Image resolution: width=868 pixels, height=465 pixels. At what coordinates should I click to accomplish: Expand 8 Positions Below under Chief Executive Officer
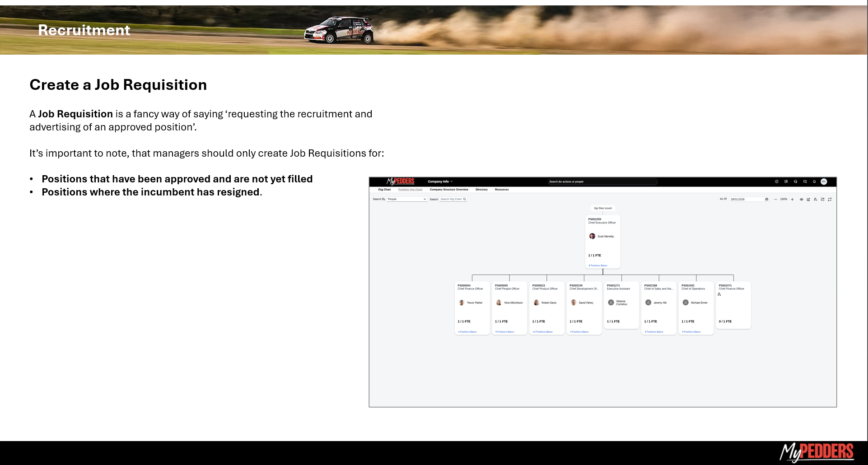pyautogui.click(x=598, y=265)
